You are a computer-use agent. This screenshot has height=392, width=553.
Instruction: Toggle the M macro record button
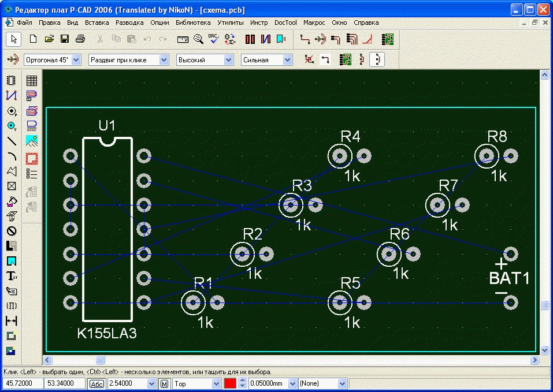click(x=165, y=384)
